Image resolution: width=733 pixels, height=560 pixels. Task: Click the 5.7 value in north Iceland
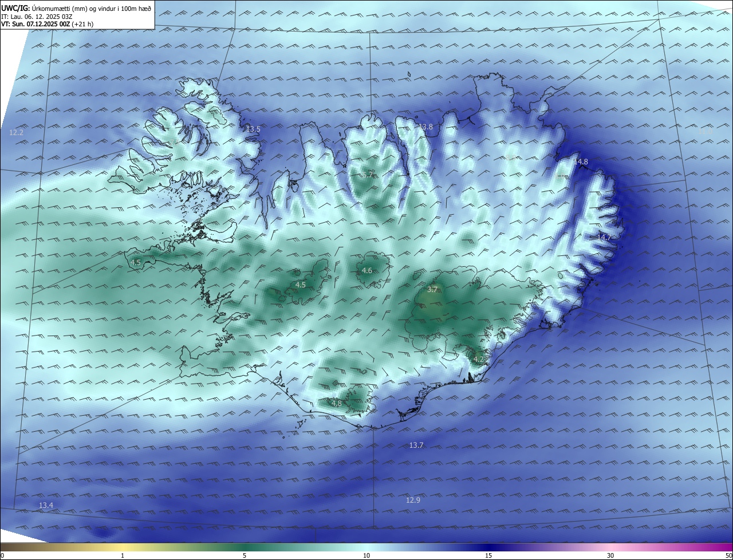pyautogui.click(x=368, y=175)
